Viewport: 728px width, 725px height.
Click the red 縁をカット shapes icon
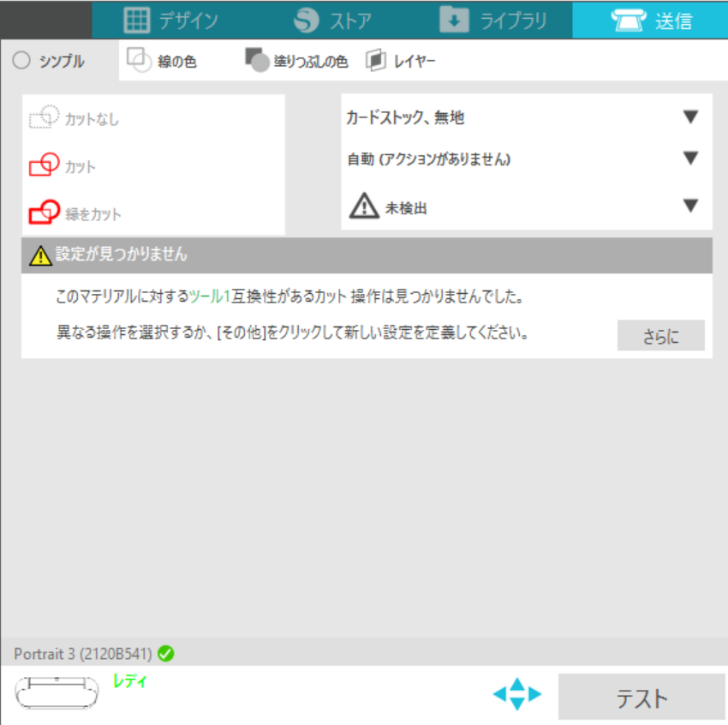tap(44, 212)
